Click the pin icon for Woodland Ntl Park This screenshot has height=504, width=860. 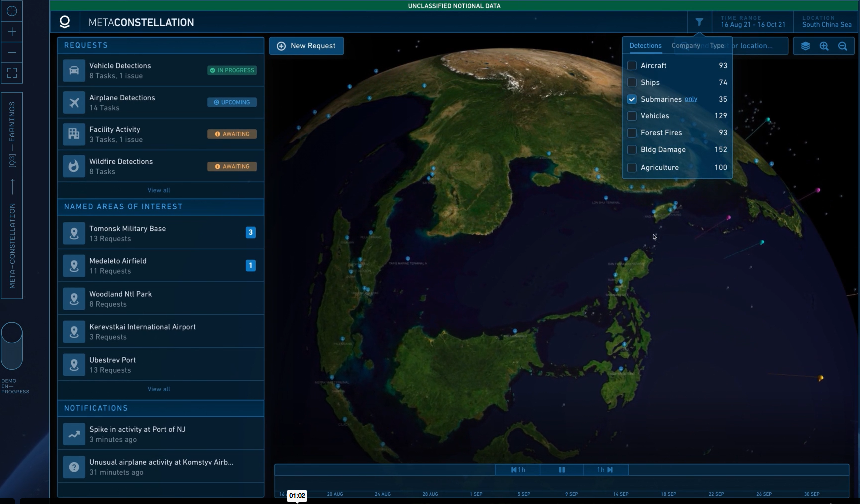click(74, 299)
